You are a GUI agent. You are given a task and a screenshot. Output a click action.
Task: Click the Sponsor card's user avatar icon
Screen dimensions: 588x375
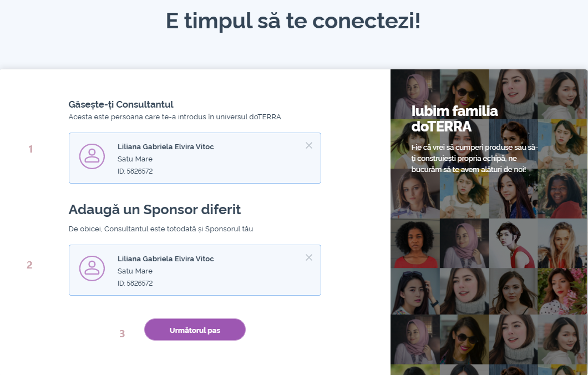coord(92,268)
